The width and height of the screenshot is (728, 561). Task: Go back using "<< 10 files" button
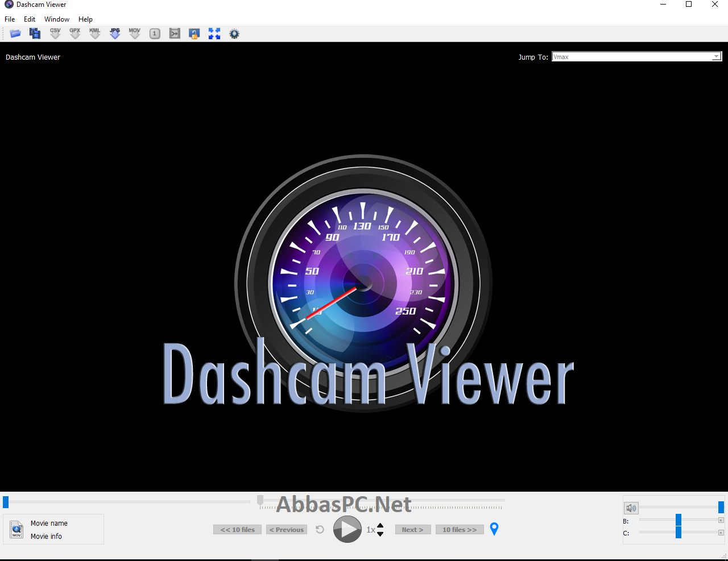click(238, 529)
